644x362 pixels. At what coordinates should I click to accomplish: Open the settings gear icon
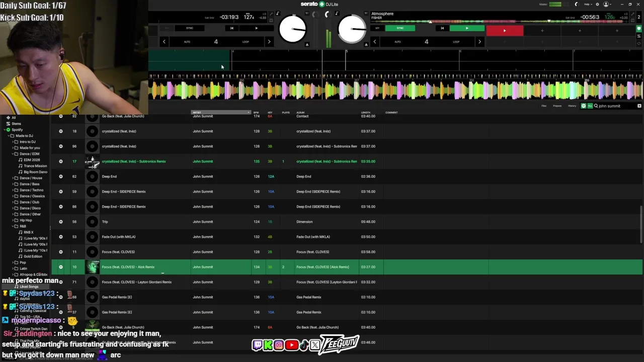[597, 4]
